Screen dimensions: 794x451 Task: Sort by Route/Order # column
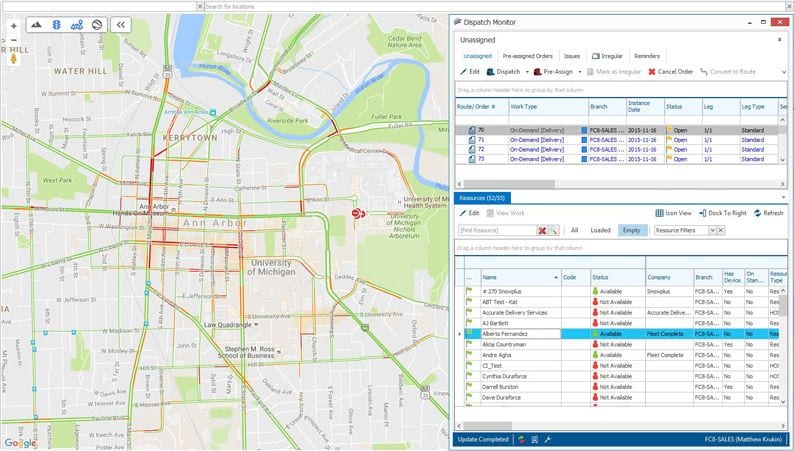482,107
